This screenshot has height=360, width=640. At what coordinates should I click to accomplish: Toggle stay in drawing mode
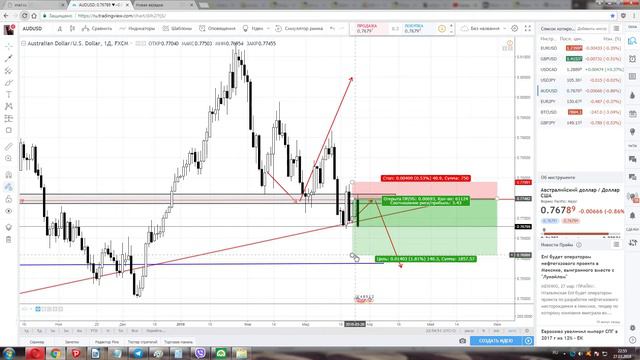tap(9, 187)
